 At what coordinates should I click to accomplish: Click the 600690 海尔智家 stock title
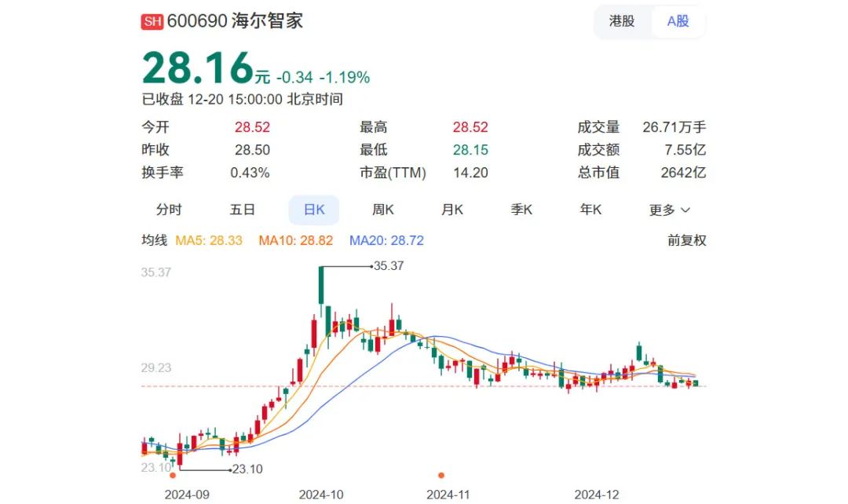pyautogui.click(x=235, y=21)
